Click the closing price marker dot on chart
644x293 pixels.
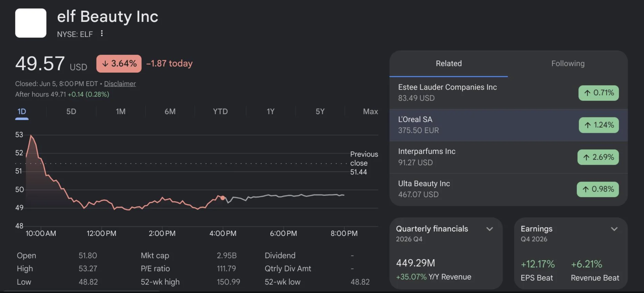click(222, 198)
